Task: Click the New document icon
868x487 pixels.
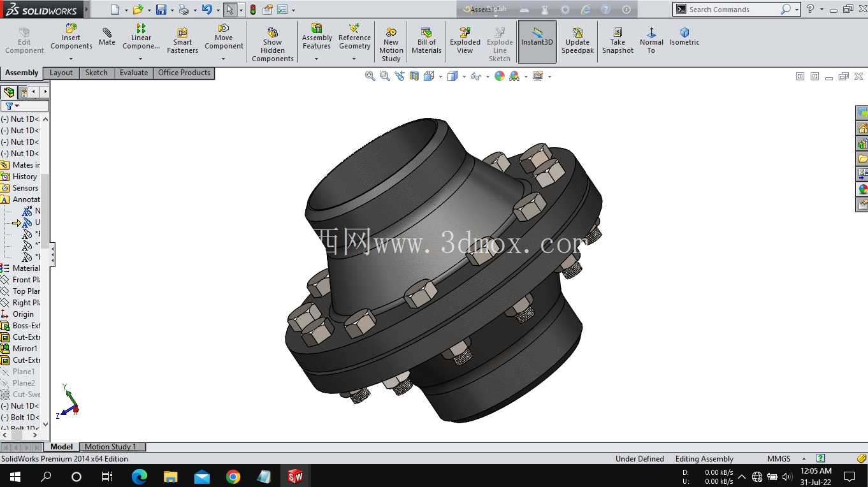Action: [115, 10]
